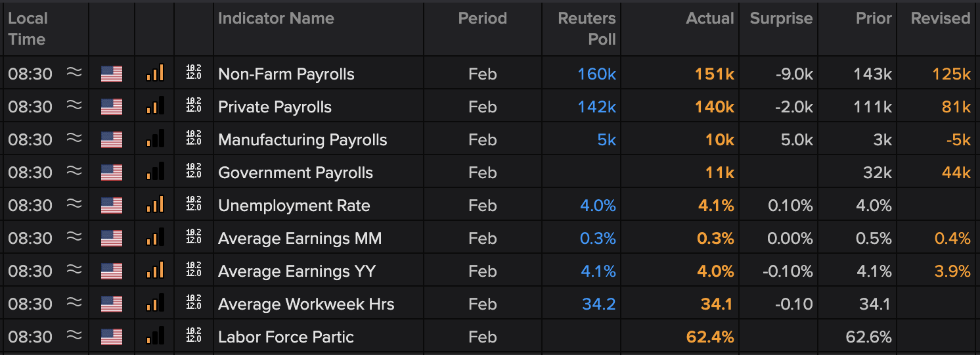Click the Actual column header
The image size is (980, 355).
tap(709, 18)
